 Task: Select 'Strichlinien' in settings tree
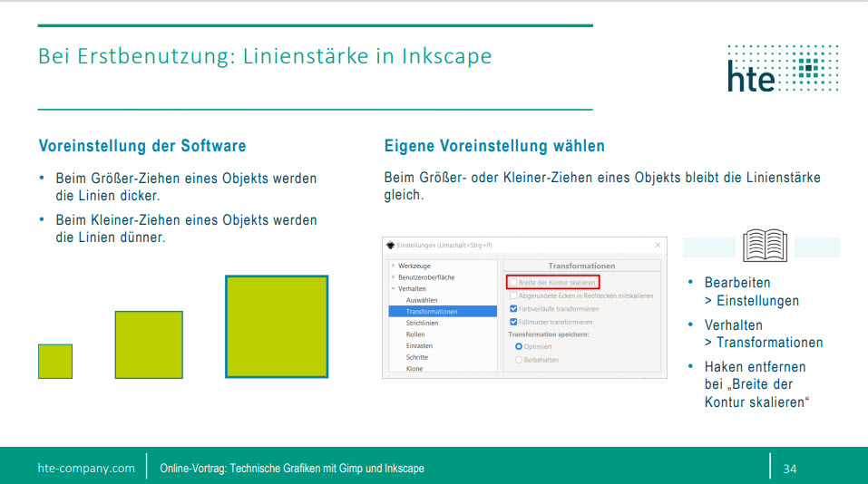point(422,323)
